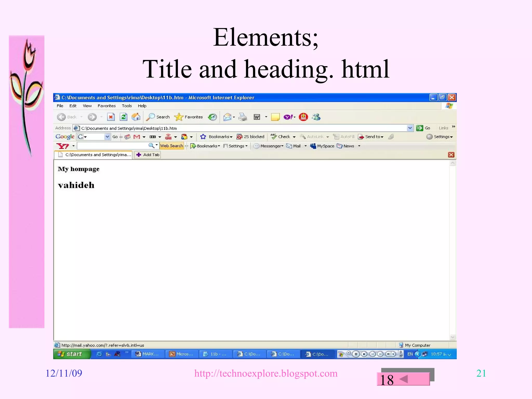Click the Gmail icon in Google toolbar
Screen dimensions: 532x399
point(137,137)
